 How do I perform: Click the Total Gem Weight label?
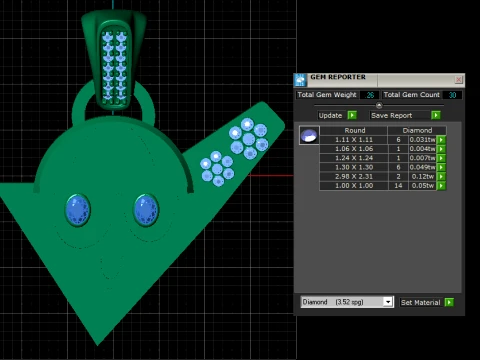(327, 95)
